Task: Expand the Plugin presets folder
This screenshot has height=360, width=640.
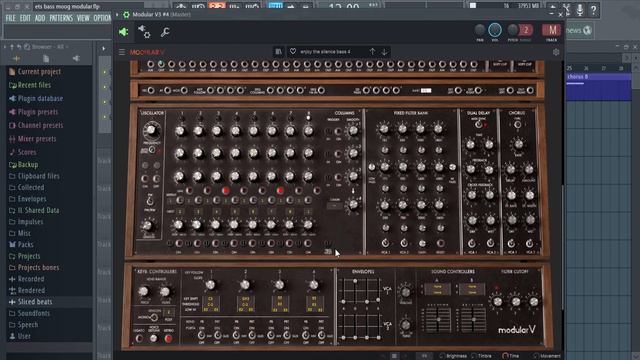Action: pos(33,112)
